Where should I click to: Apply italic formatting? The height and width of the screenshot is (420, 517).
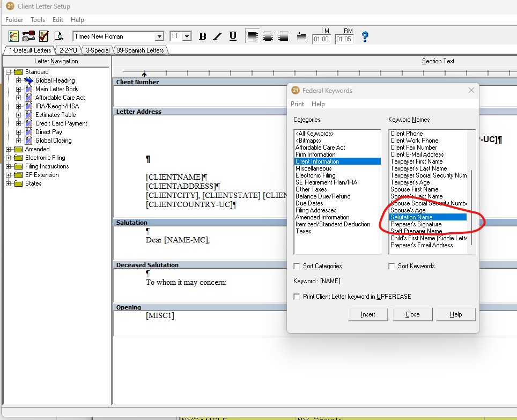217,36
